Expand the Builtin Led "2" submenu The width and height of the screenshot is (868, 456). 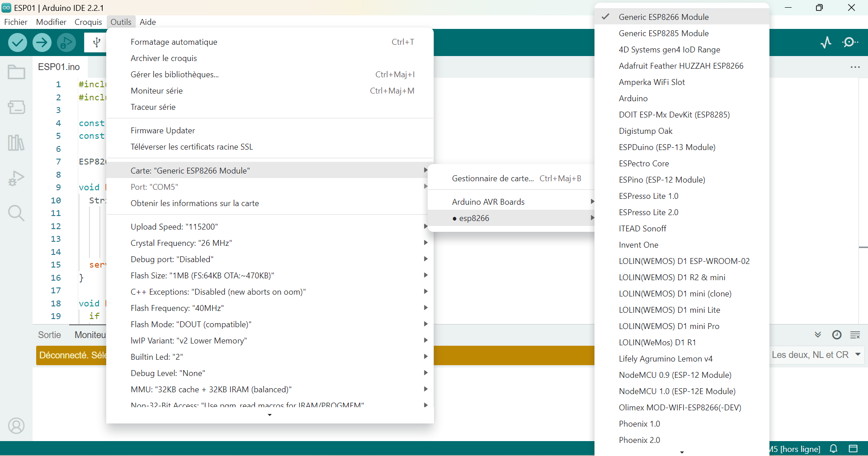click(x=270, y=357)
